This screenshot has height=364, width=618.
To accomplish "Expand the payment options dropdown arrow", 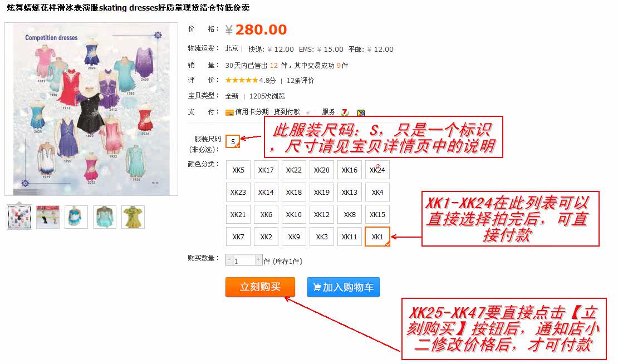I will [308, 112].
